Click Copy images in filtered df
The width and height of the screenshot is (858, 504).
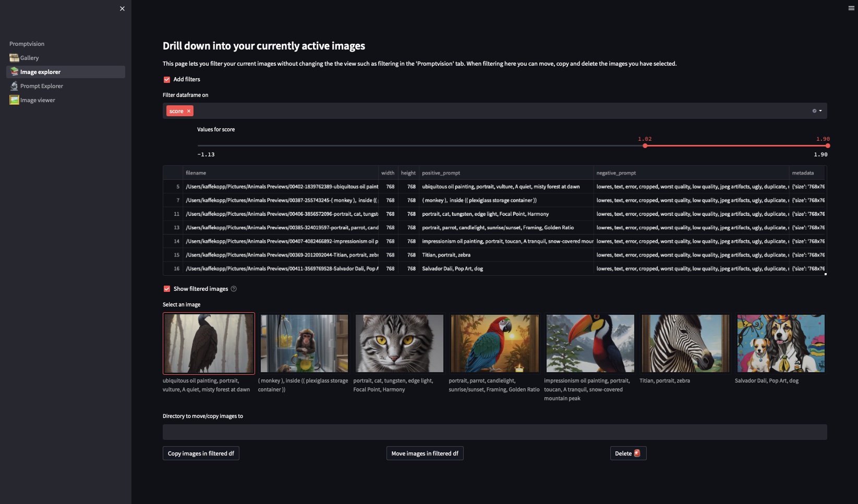coord(200,453)
